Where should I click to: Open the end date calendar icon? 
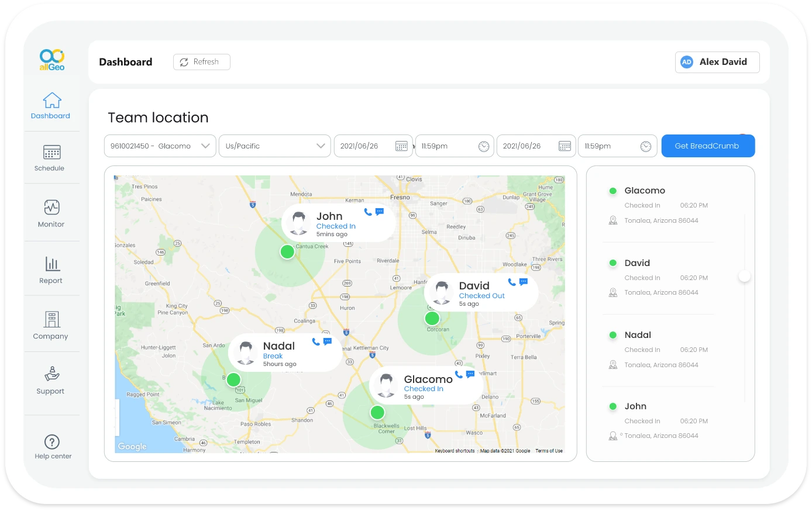pos(565,146)
